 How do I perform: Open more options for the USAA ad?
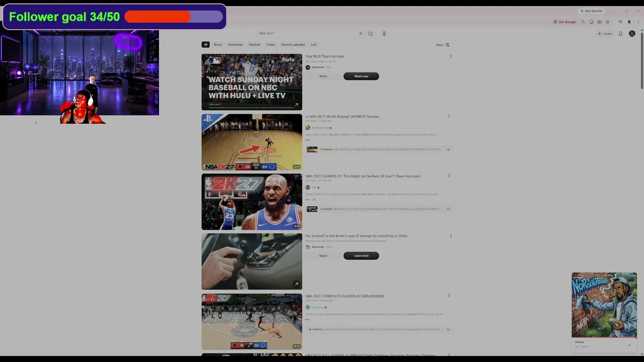[451, 236]
